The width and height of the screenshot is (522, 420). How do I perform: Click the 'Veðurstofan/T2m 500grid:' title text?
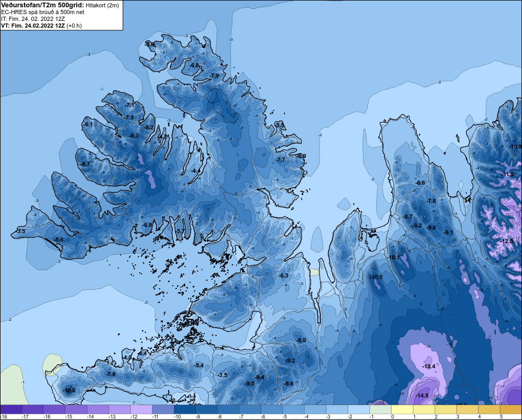pos(42,5)
